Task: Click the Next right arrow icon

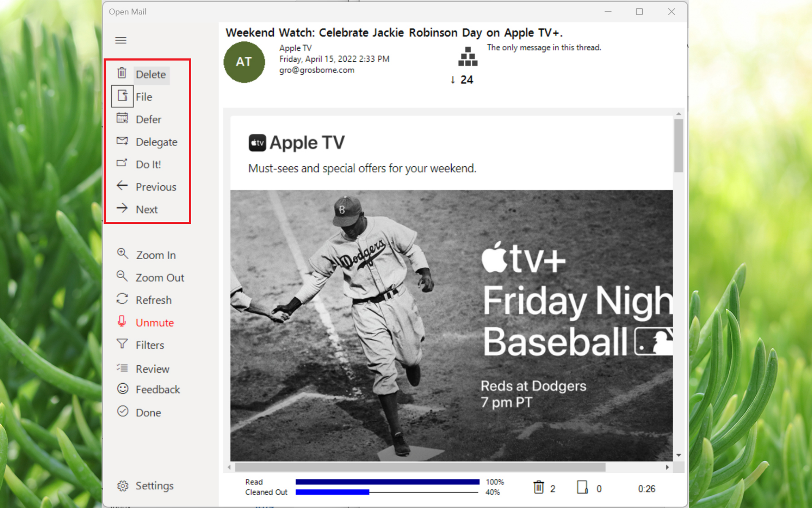Action: (x=122, y=208)
